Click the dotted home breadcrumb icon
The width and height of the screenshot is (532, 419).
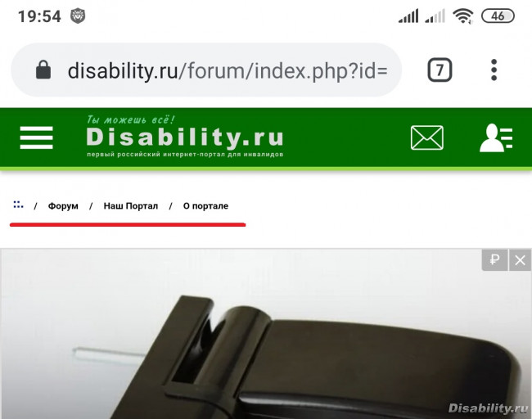(x=18, y=205)
